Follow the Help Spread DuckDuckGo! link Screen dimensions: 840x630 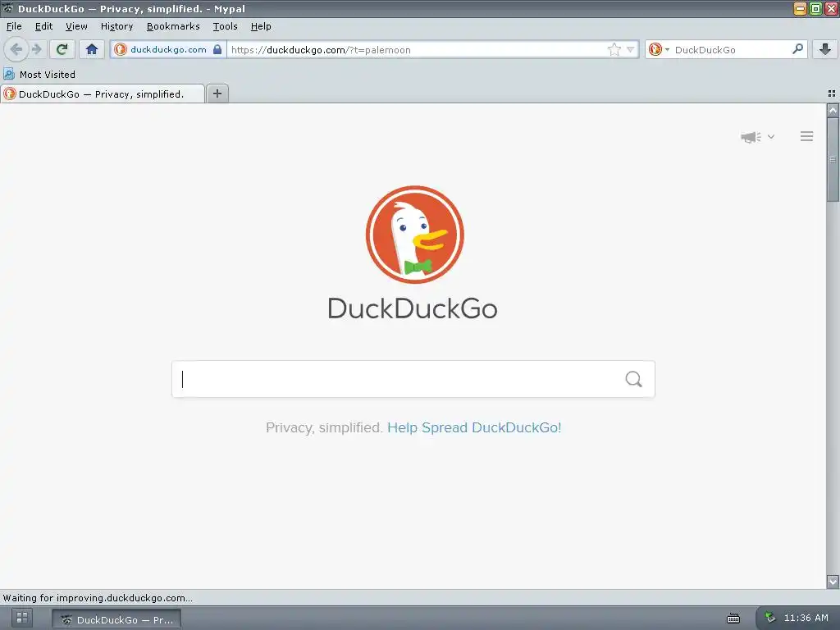click(474, 427)
